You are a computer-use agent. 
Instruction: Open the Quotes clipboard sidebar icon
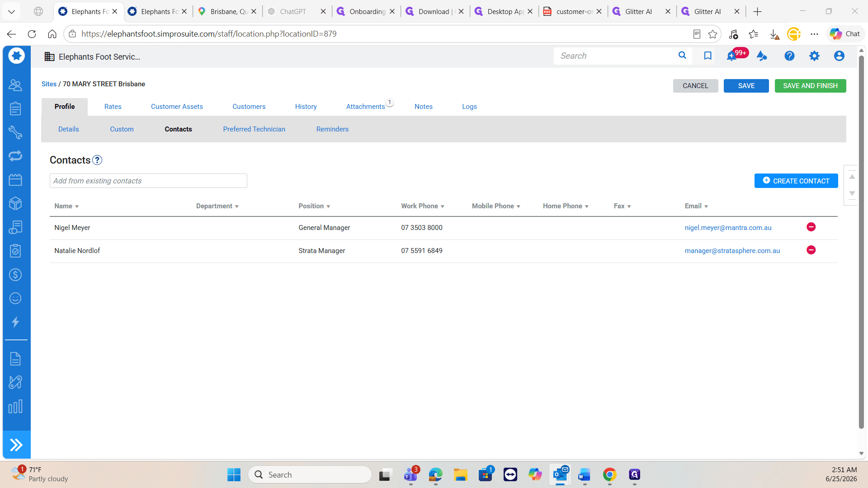(x=15, y=108)
